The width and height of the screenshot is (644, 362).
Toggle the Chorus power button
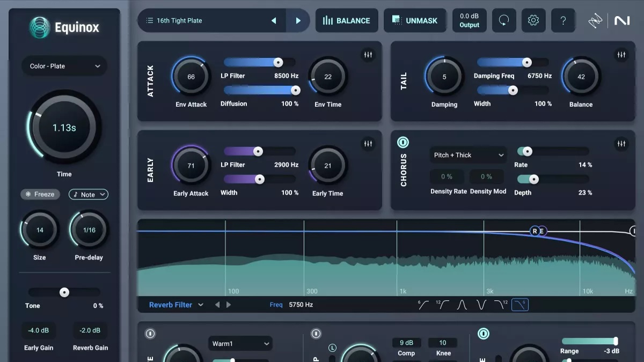coord(403,142)
